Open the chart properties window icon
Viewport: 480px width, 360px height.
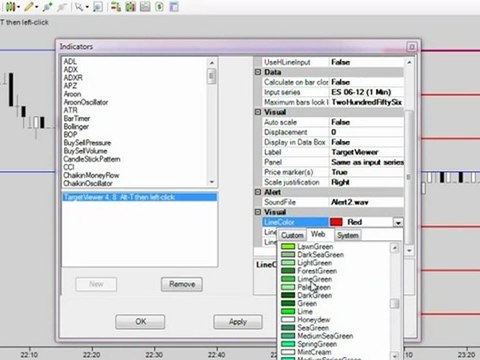pyautogui.click(x=174, y=7)
